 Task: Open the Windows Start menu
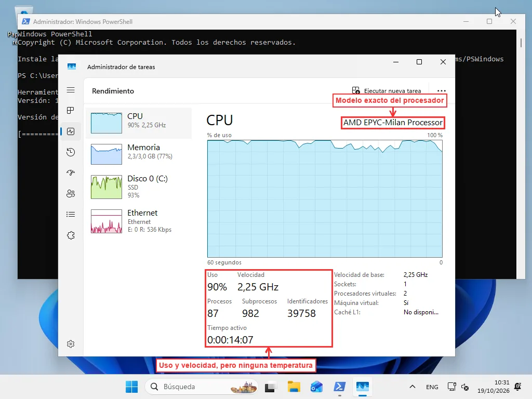(x=131, y=387)
